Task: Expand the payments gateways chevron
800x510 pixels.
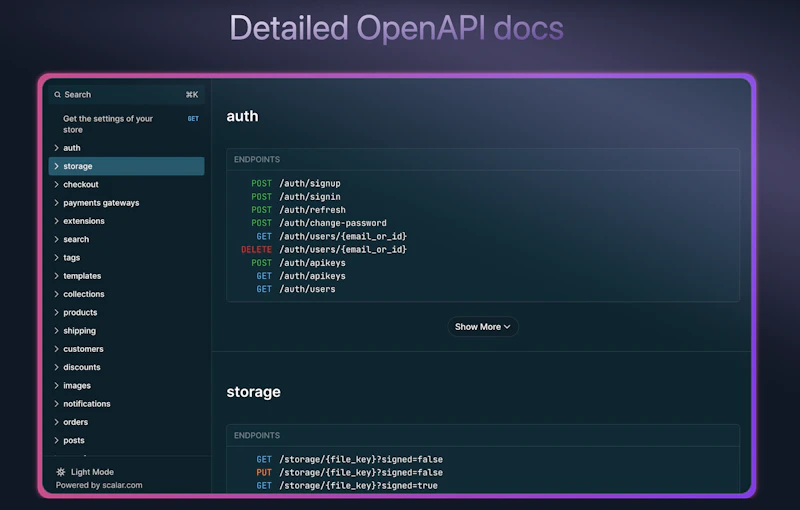Action: pos(56,203)
